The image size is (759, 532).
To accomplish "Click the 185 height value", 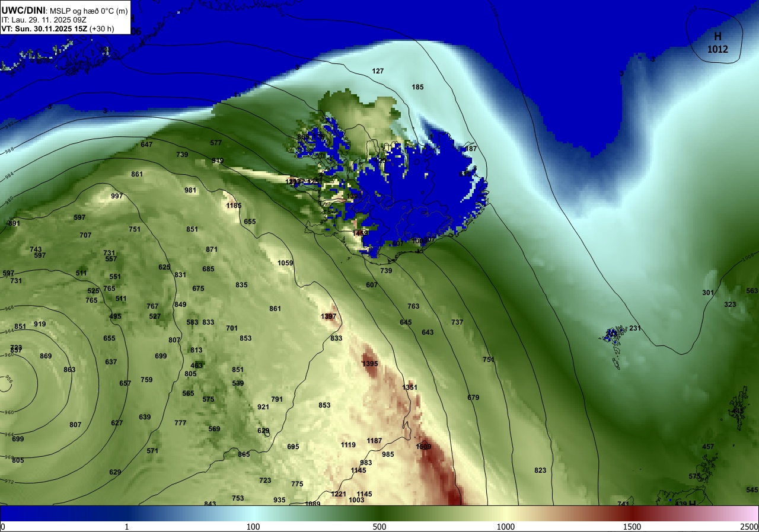I will [x=418, y=87].
